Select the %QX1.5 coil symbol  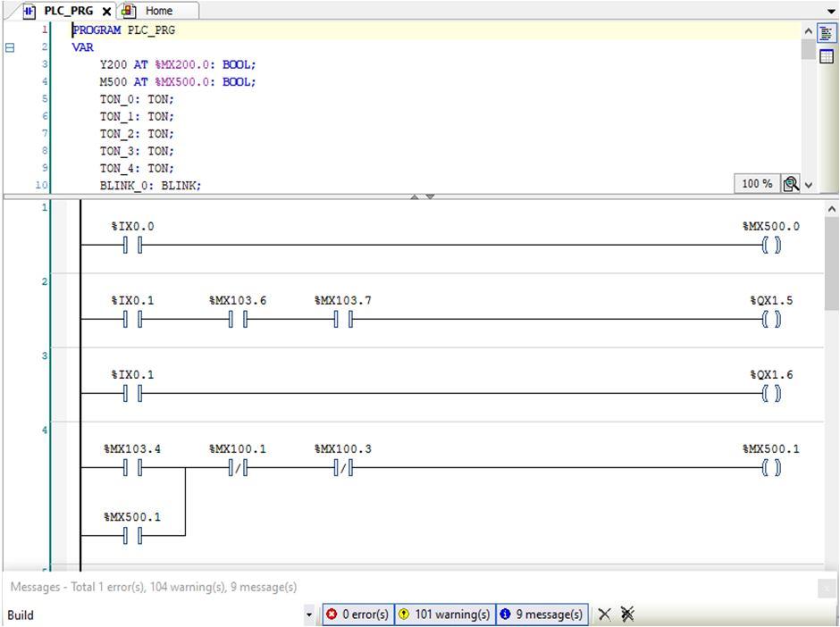tap(771, 320)
